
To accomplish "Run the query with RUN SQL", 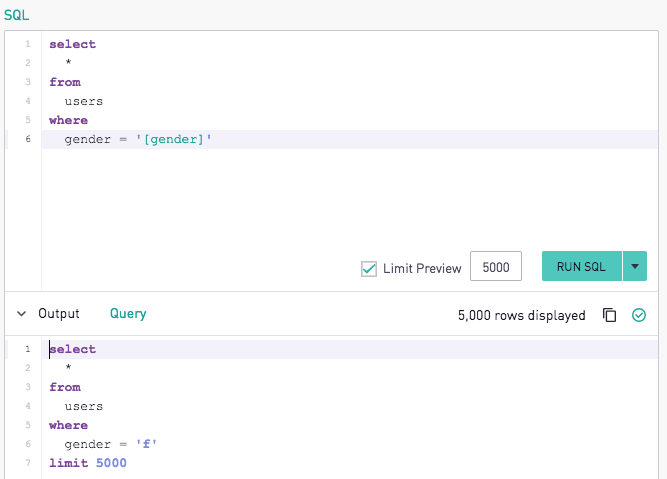I will tap(581, 266).
